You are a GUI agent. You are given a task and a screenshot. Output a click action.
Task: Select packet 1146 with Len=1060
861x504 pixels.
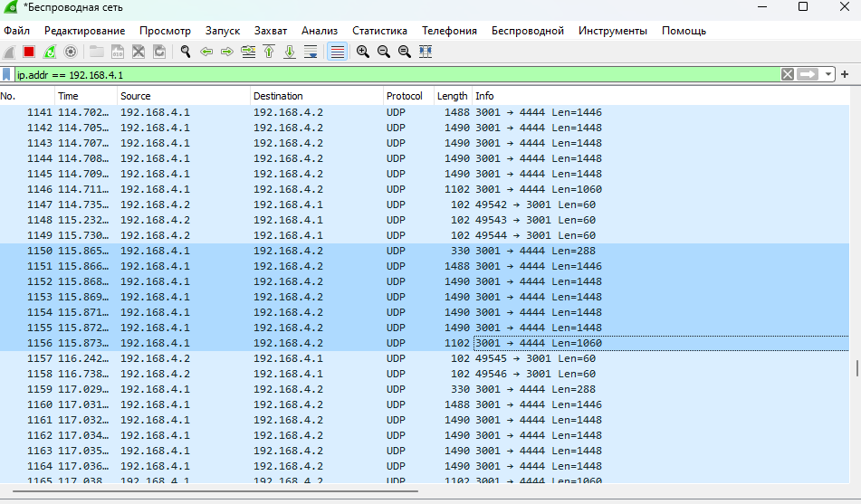[x=425, y=189]
